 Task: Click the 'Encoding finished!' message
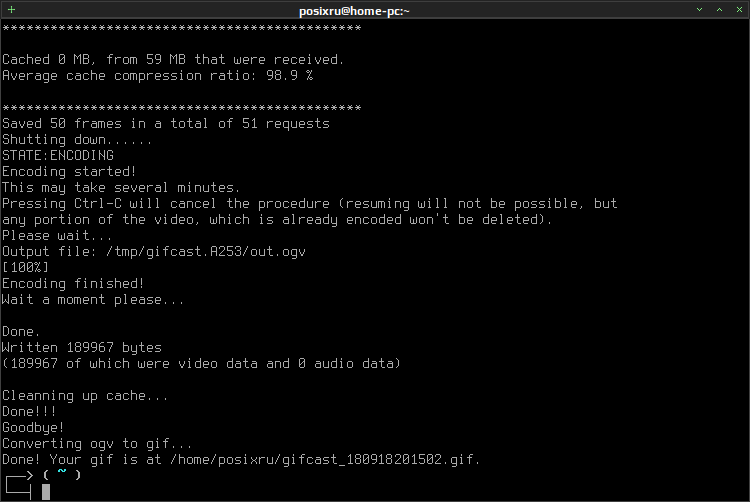click(x=73, y=284)
